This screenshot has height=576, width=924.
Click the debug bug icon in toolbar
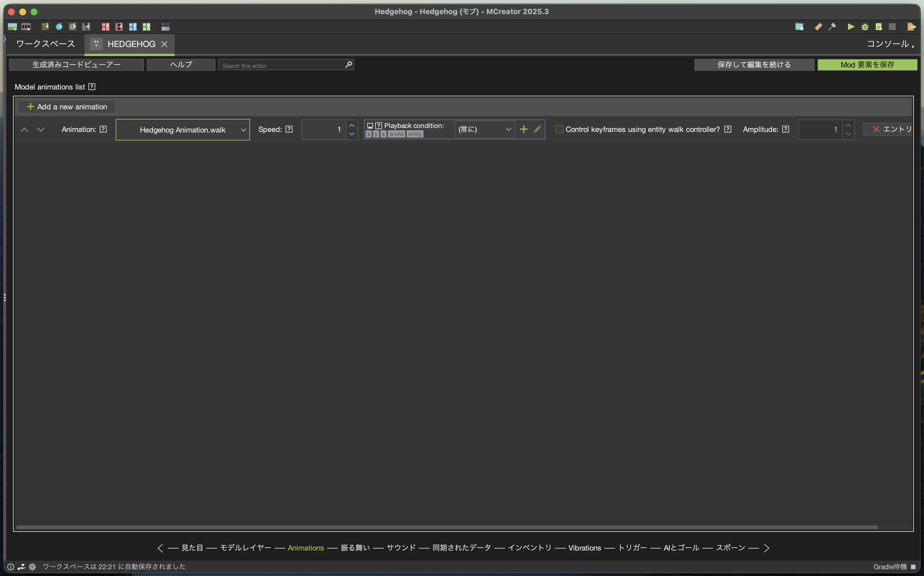[x=865, y=27]
